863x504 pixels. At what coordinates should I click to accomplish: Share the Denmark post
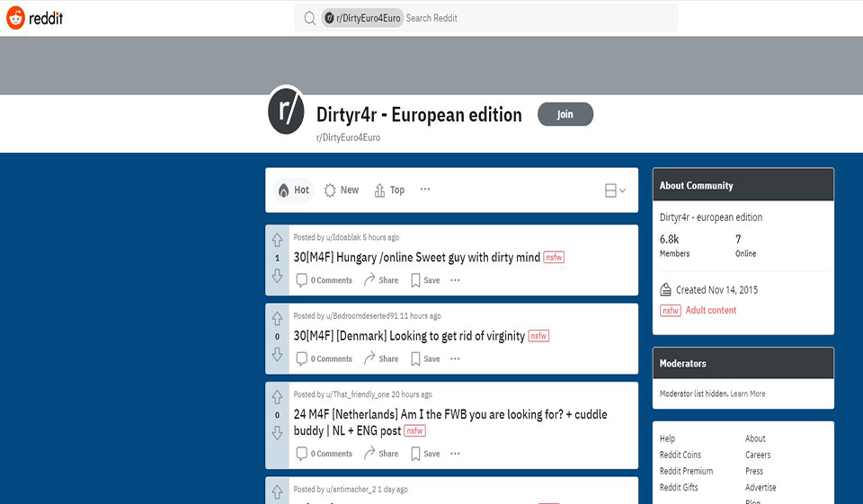(381, 358)
